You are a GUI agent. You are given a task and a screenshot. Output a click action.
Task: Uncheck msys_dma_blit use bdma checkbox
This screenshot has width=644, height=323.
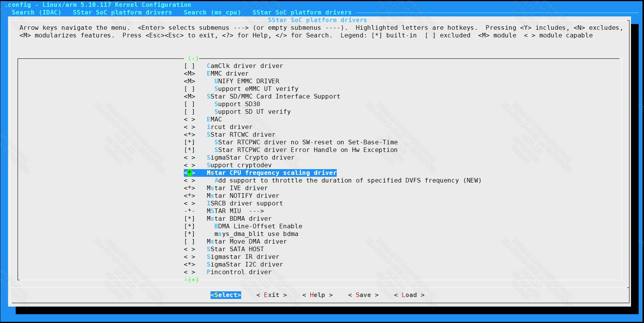190,234
